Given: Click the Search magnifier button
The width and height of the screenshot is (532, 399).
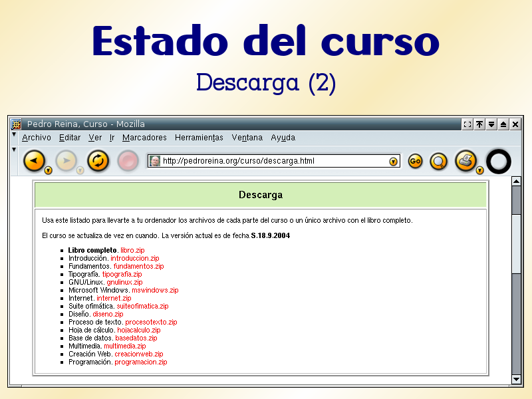Looking at the screenshot, I should [438, 161].
